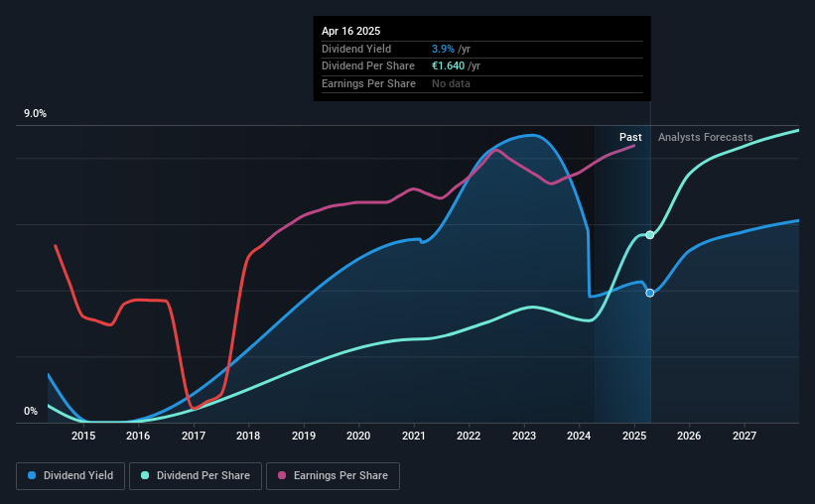
Task: Click the '9.0%' y-axis label
Action: pyautogui.click(x=35, y=114)
